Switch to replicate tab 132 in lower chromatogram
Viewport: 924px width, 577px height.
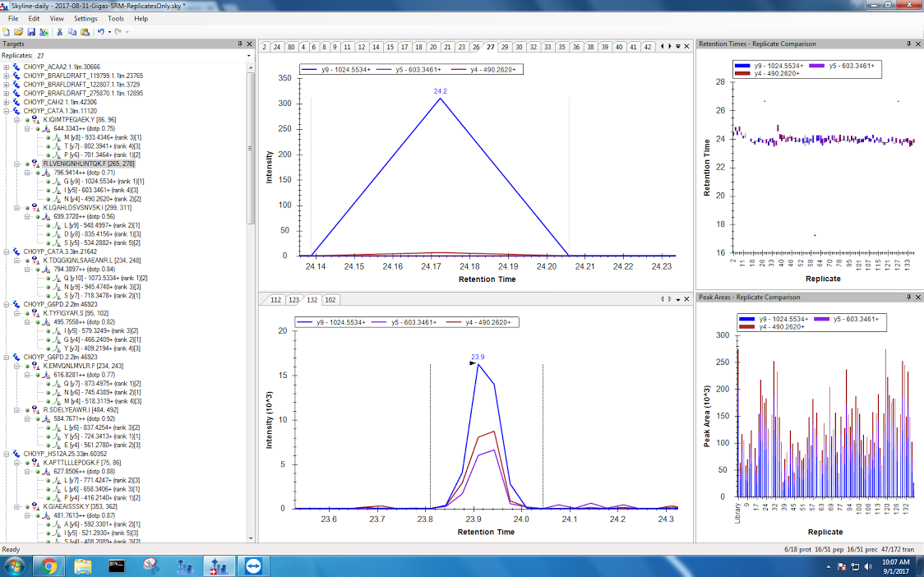point(312,300)
